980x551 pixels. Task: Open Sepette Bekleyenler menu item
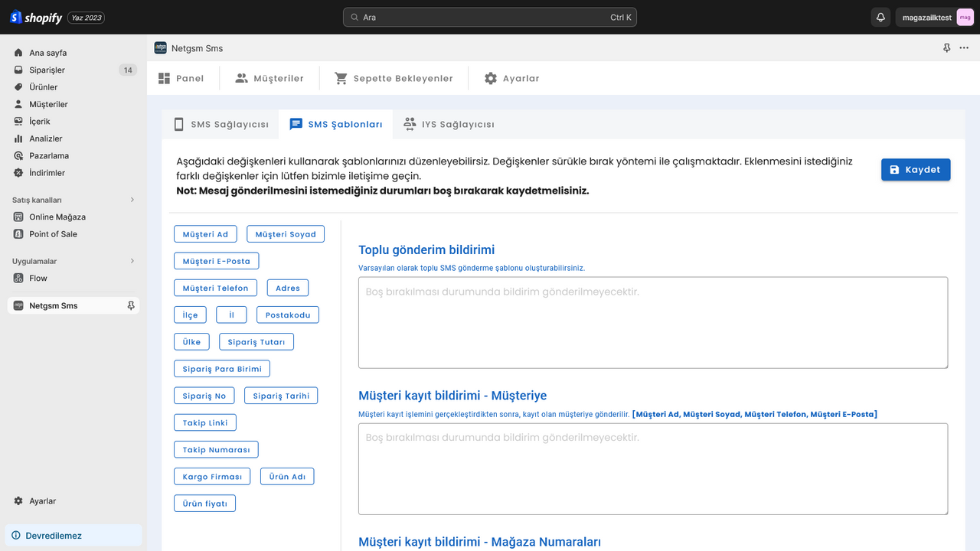[x=394, y=78]
